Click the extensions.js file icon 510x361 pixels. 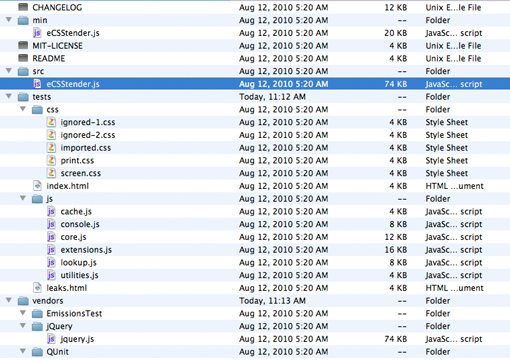(x=51, y=250)
